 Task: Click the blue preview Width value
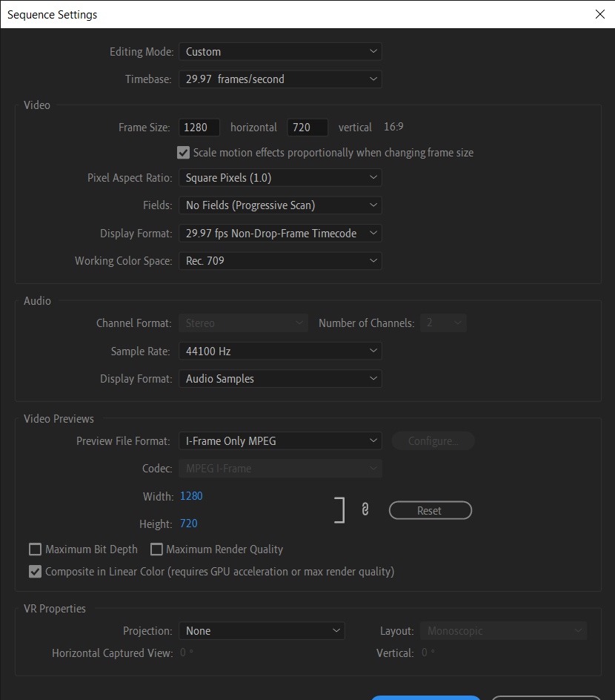click(x=191, y=496)
